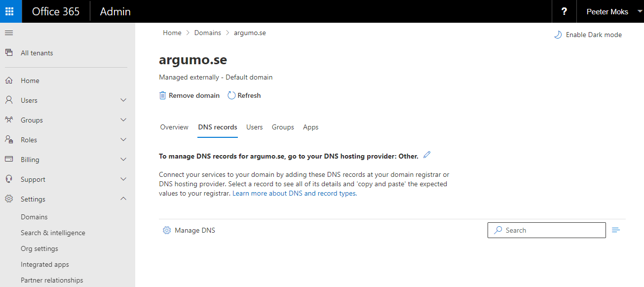Expand the Groups menu chevron
The width and height of the screenshot is (644, 287).
[123, 120]
